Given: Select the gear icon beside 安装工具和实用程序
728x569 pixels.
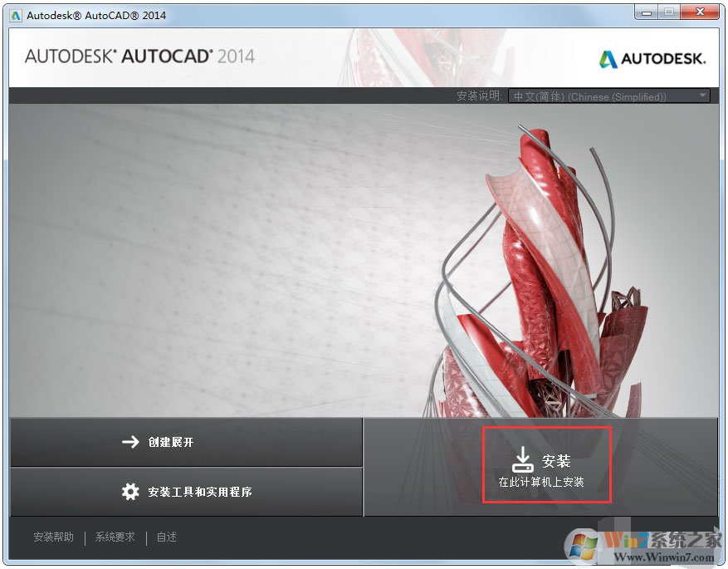Looking at the screenshot, I should pyautogui.click(x=130, y=492).
